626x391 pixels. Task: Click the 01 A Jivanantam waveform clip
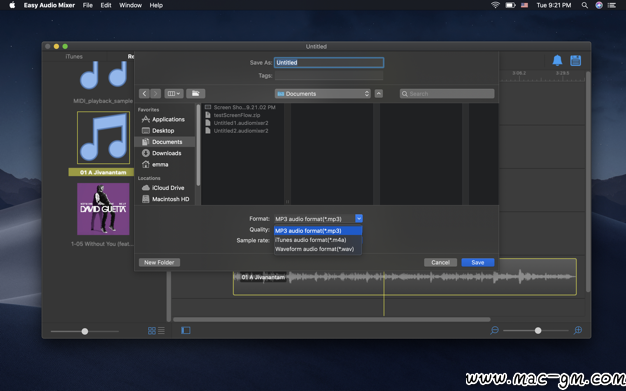(x=405, y=277)
